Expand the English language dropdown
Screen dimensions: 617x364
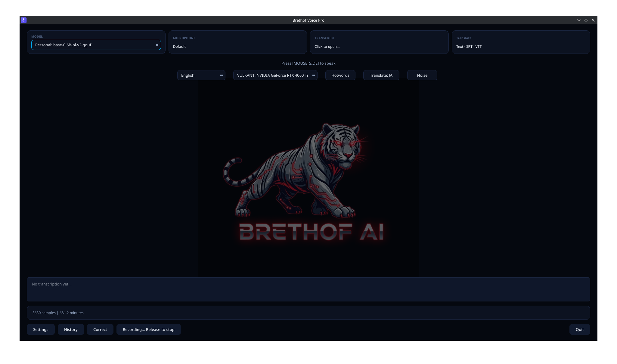pos(201,75)
